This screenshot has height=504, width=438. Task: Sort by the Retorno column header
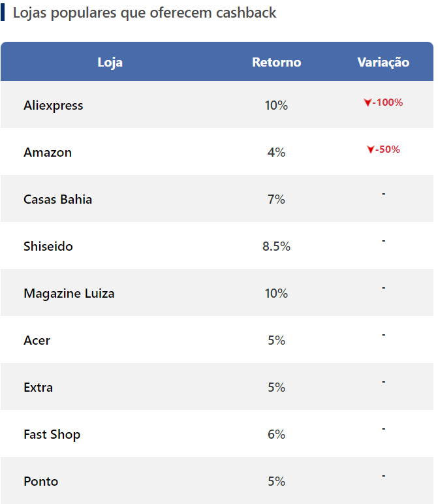[277, 62]
